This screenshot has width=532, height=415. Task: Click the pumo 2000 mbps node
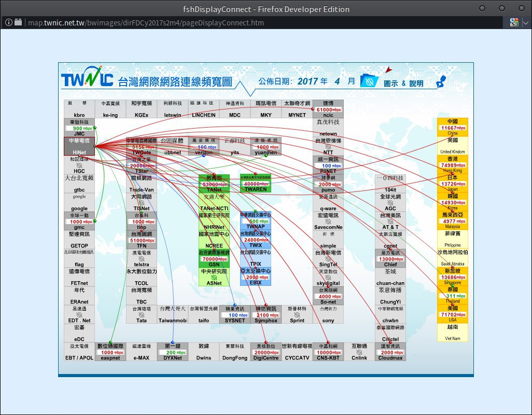pyautogui.click(x=328, y=184)
